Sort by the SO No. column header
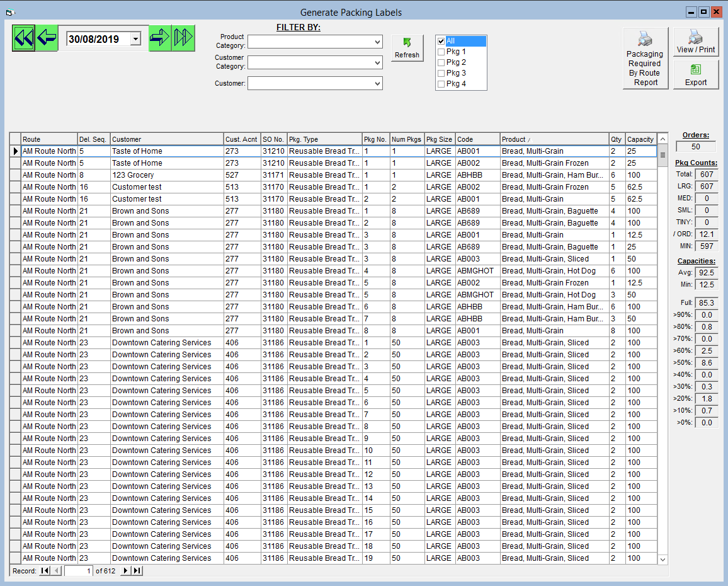 (x=273, y=139)
